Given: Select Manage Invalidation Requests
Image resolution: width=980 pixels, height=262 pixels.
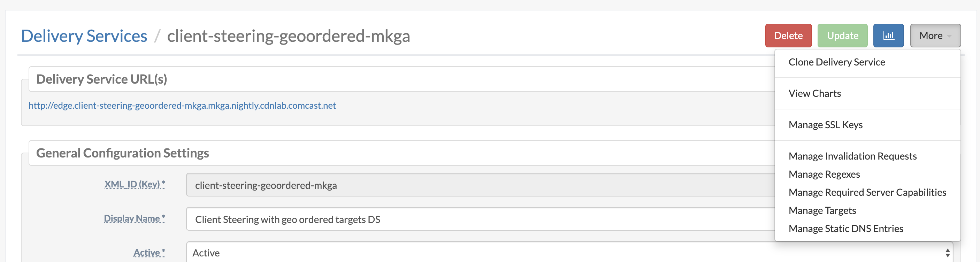Looking at the screenshot, I should coord(852,156).
